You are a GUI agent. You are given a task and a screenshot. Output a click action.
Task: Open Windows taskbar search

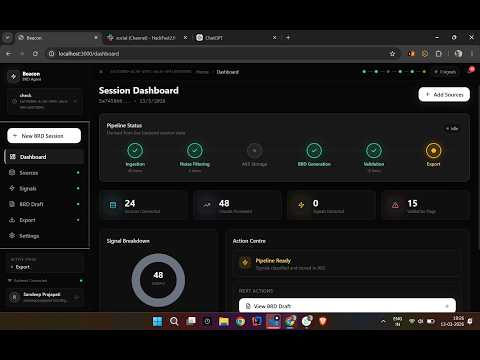174,321
